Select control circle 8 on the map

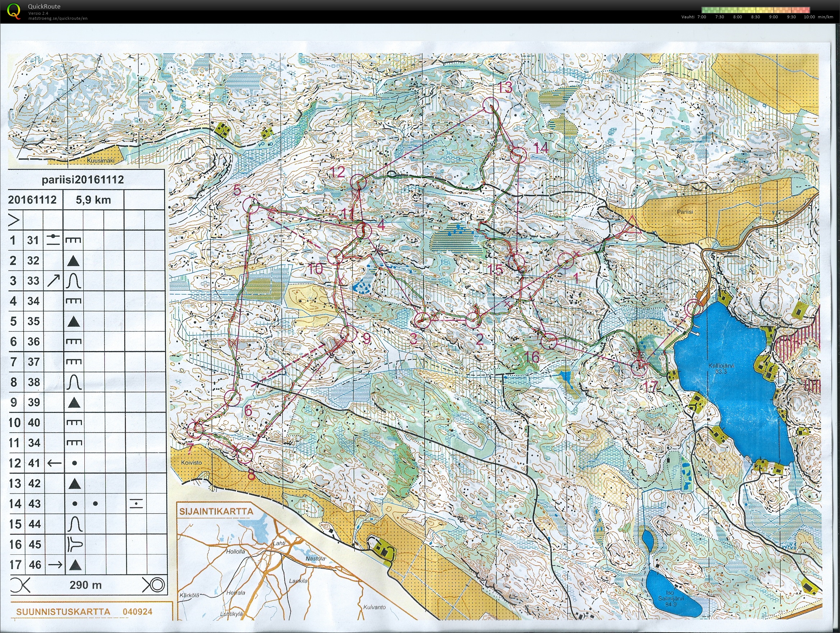pyautogui.click(x=245, y=455)
